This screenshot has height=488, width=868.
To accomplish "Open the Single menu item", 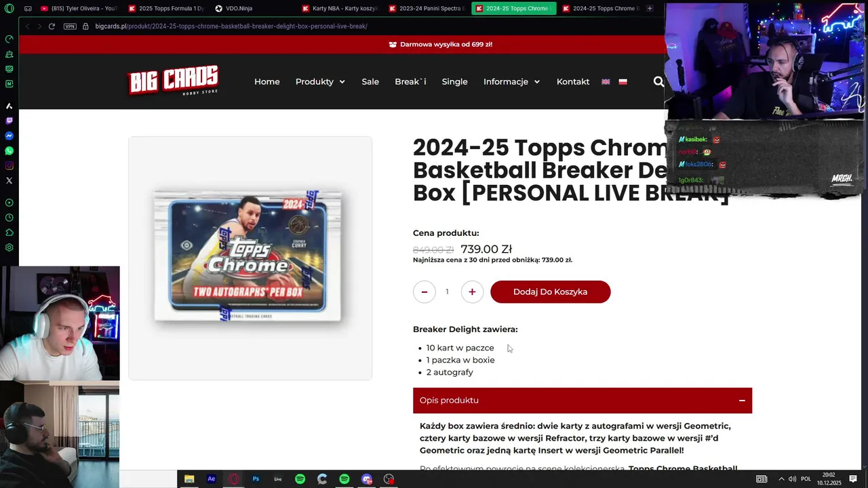I will [x=454, y=81].
